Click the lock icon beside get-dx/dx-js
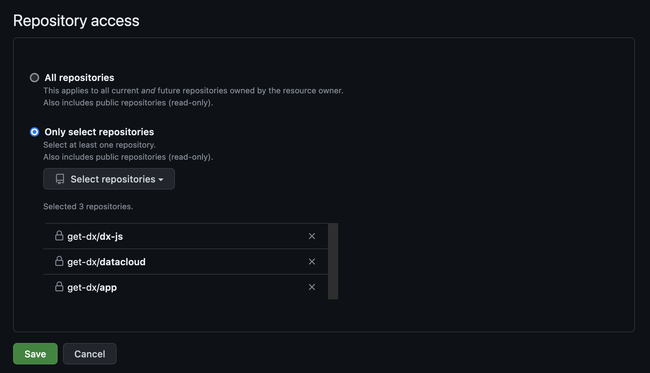This screenshot has height=373, width=650. click(x=59, y=235)
